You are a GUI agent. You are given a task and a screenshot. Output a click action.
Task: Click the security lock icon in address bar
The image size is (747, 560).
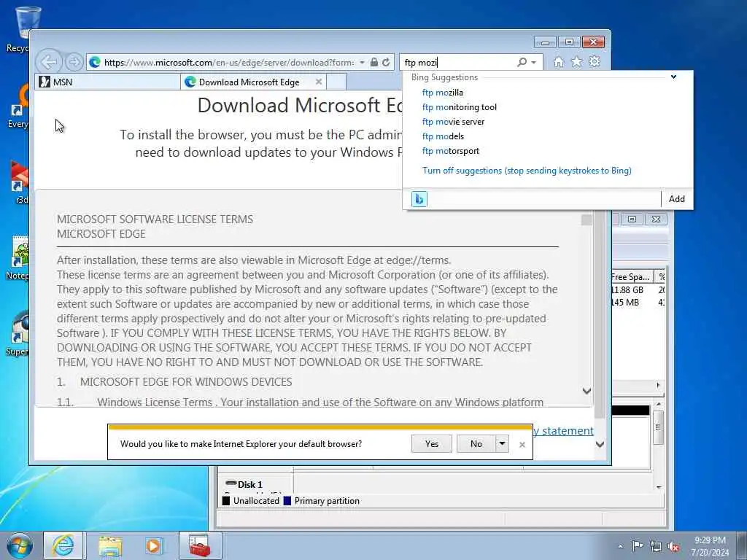pos(374,62)
